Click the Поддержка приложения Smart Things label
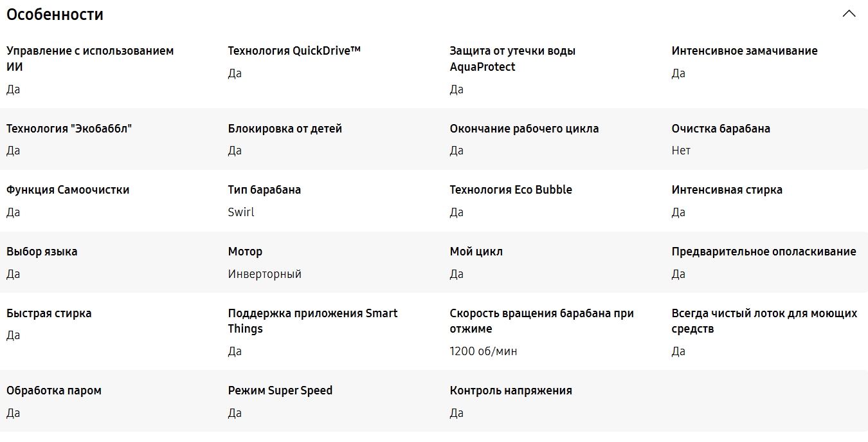 click(x=312, y=321)
